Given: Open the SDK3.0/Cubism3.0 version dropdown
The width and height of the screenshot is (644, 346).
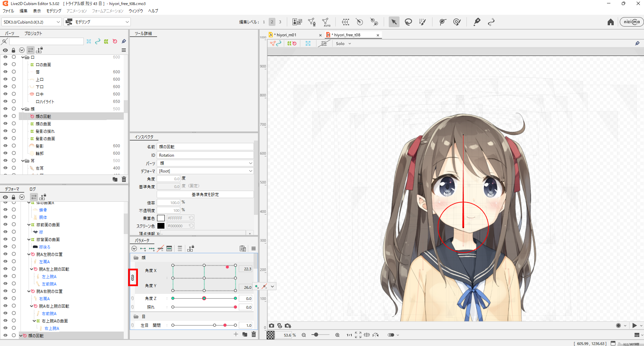Looking at the screenshot, I should click(x=32, y=22).
